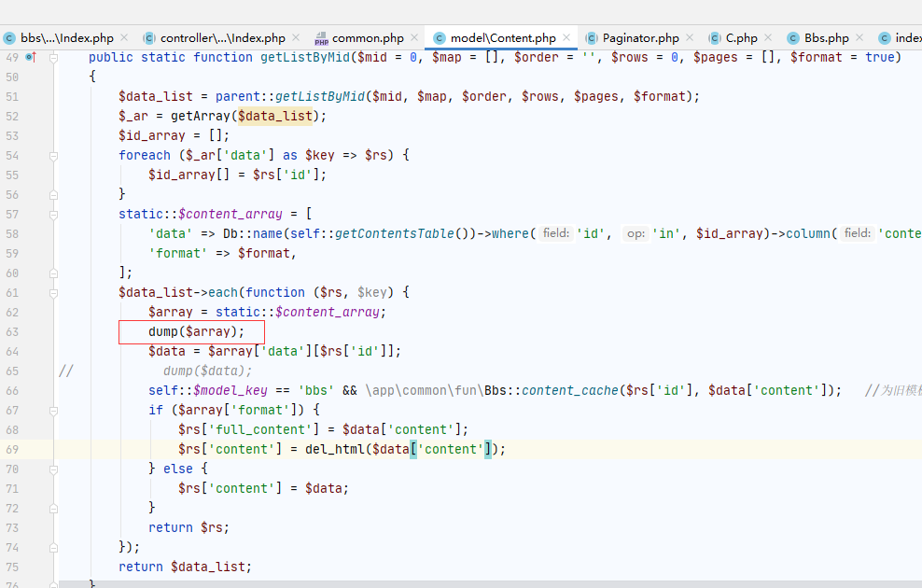Screen dimensions: 922x588
Task: Close the model\Content.php tab
Action: click(566, 38)
